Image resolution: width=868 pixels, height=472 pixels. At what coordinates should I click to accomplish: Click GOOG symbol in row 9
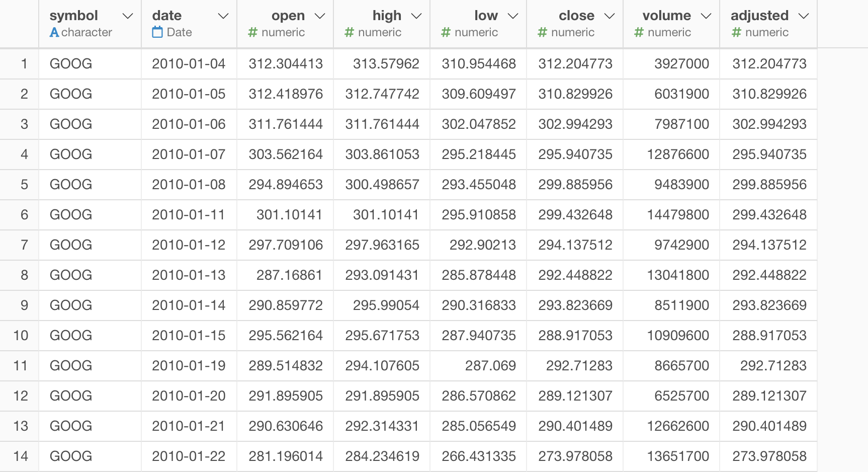pos(71,305)
